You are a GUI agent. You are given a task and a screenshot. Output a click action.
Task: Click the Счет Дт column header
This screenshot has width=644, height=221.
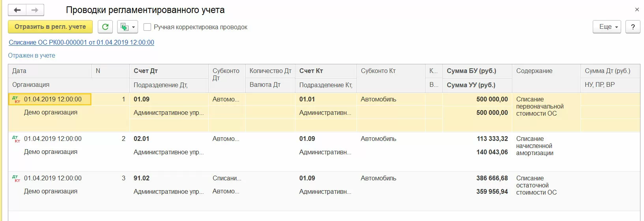click(x=146, y=71)
